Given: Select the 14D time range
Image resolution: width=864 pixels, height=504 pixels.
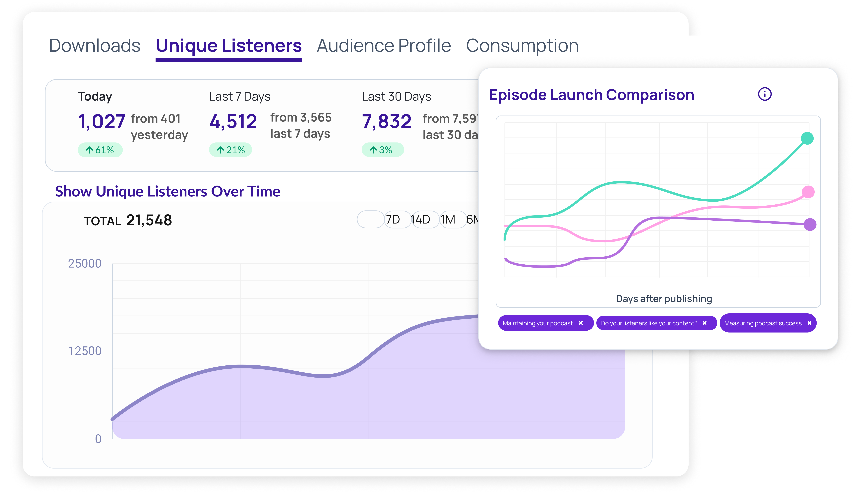Looking at the screenshot, I should pyautogui.click(x=422, y=219).
